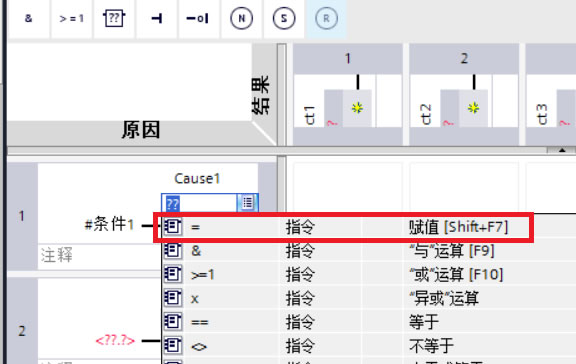The height and width of the screenshot is (364, 576).
Task: Select the <> 不等于 entry
Action: click(x=369, y=346)
